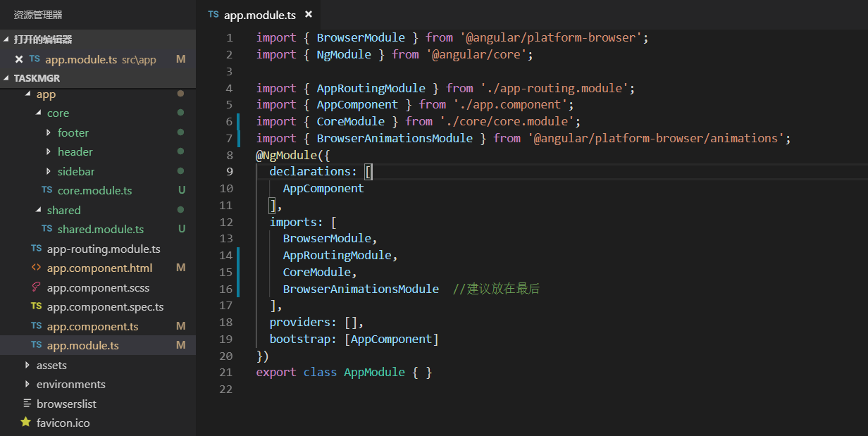Close the app.module.ts editor tab
This screenshot has width=868, height=436.
point(309,15)
